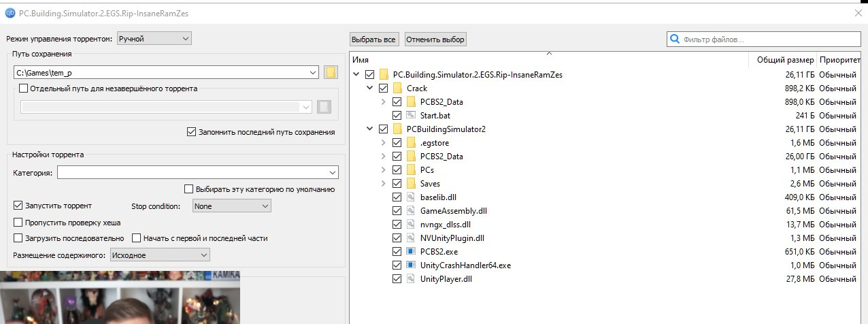Expand the .egstore folder in tree
This screenshot has height=324, width=868.
(384, 143)
